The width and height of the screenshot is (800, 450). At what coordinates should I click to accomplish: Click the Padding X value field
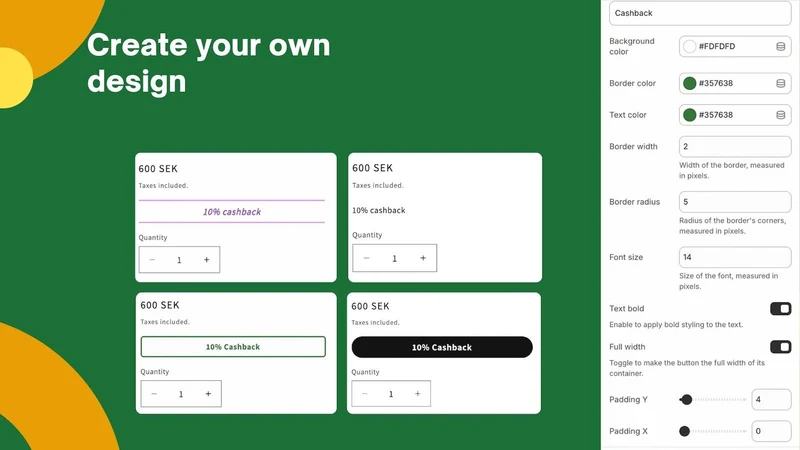pyautogui.click(x=771, y=431)
